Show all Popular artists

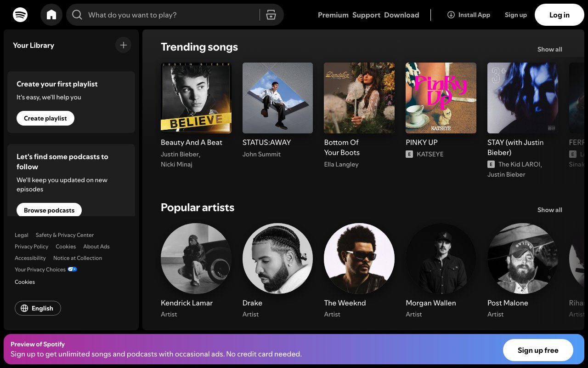coord(549,210)
